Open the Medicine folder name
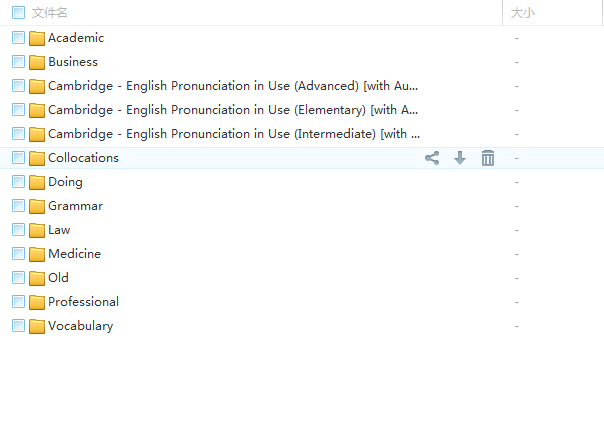This screenshot has width=604, height=426. click(x=74, y=253)
